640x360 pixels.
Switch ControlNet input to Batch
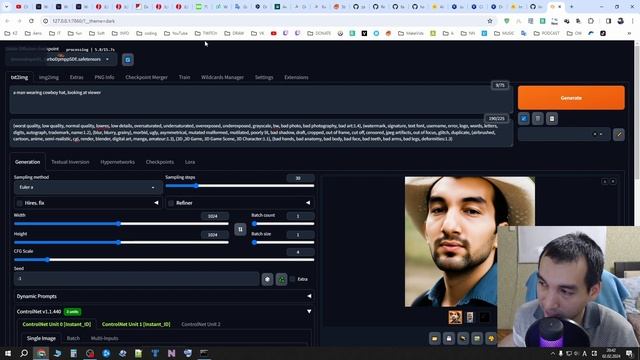73,338
